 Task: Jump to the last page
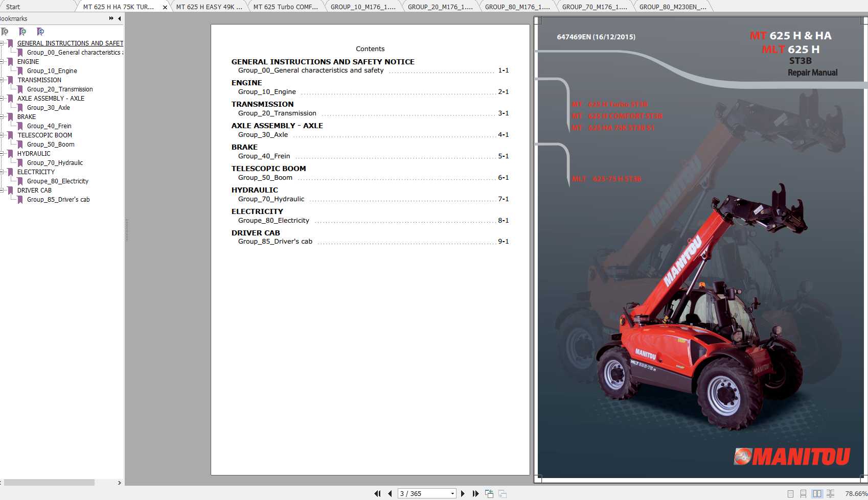[x=475, y=493]
